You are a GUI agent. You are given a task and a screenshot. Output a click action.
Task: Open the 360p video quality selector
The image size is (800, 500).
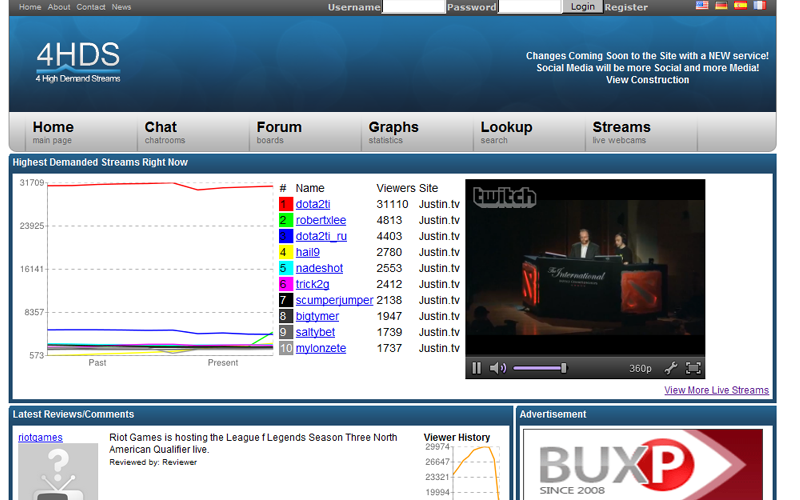[640, 368]
